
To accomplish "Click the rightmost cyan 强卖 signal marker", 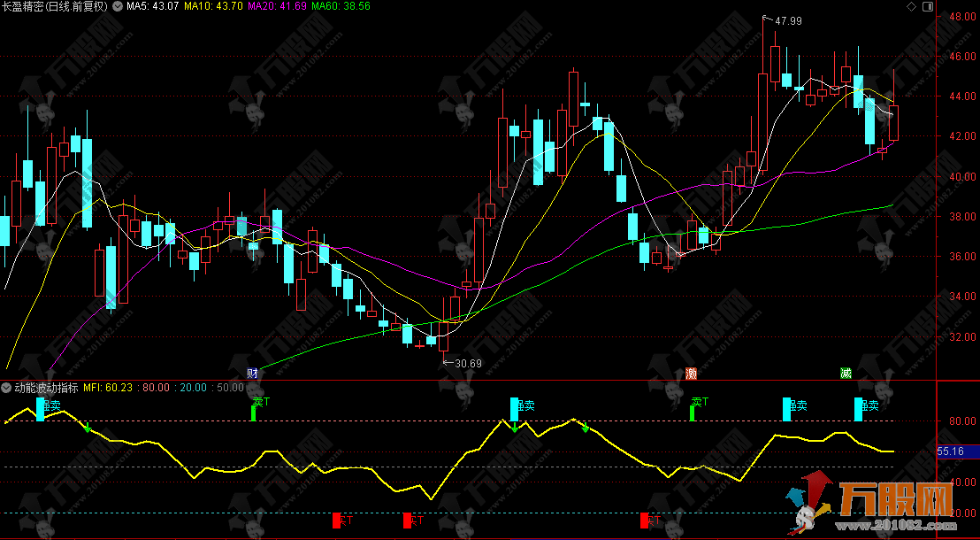I will coord(866,406).
